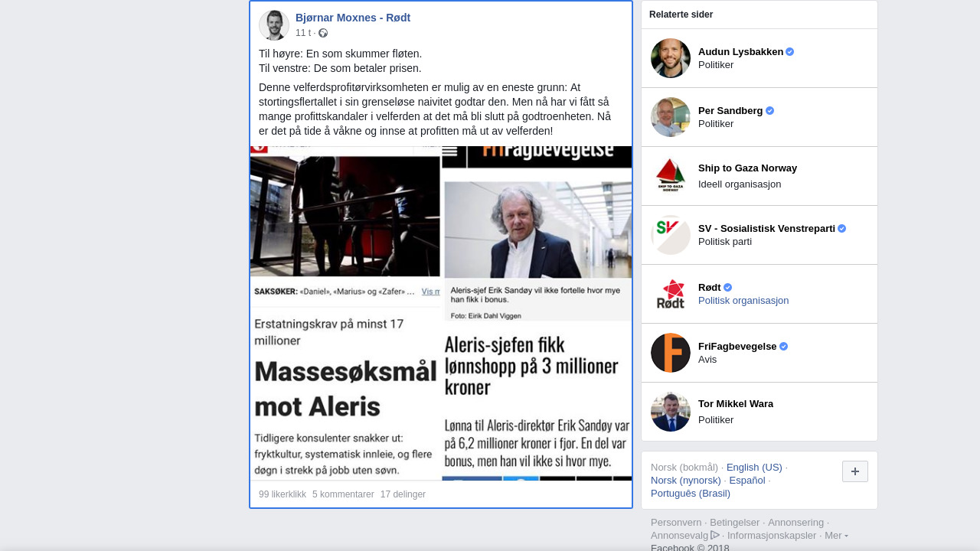Image resolution: width=980 pixels, height=551 pixels.
Task: Show the 99 likerklikk list
Action: 283,494
